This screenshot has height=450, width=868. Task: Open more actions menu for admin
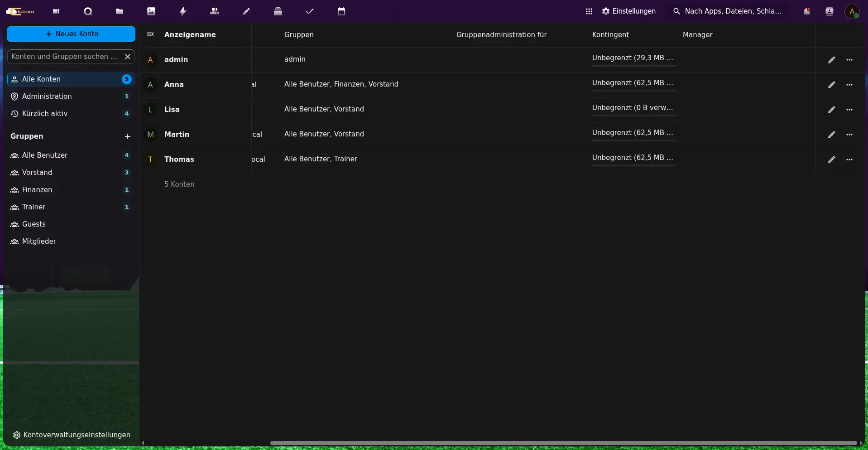pos(849,60)
